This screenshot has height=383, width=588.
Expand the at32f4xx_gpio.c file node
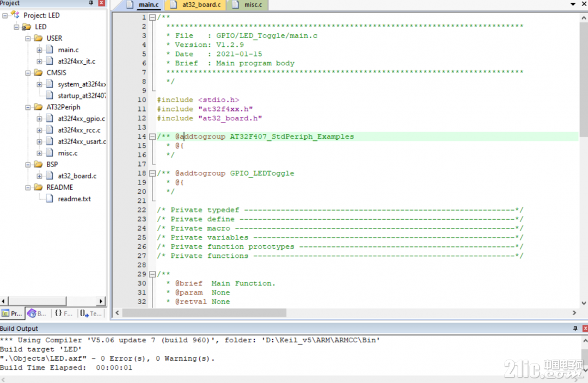click(x=39, y=119)
